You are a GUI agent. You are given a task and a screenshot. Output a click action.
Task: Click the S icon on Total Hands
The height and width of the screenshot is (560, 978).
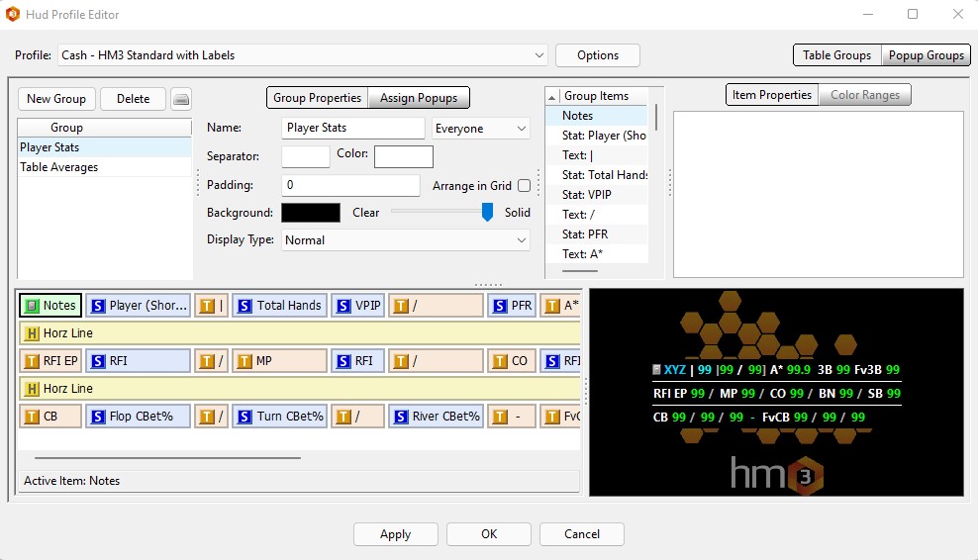tap(244, 306)
